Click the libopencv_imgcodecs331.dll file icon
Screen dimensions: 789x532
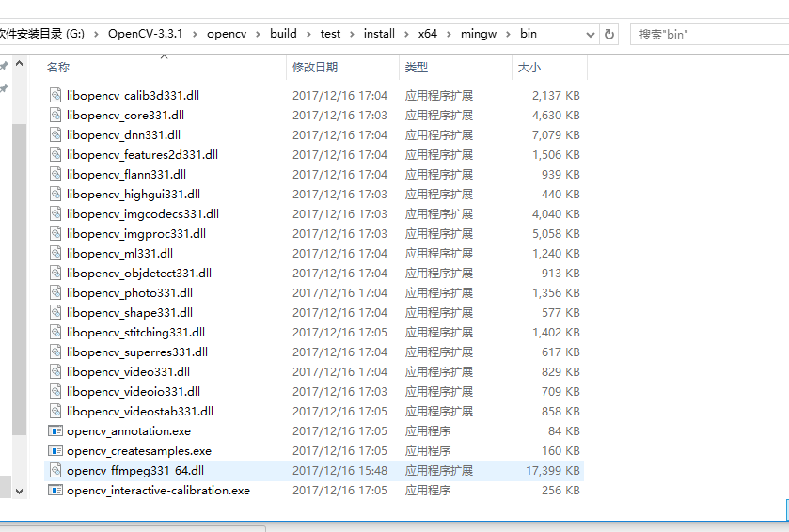pyautogui.click(x=55, y=213)
